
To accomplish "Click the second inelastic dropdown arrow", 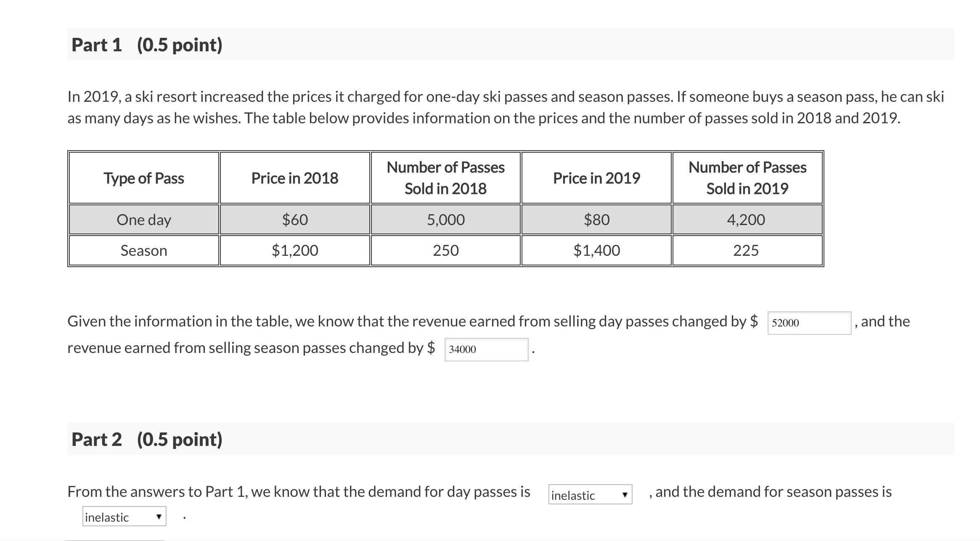I will tap(159, 517).
